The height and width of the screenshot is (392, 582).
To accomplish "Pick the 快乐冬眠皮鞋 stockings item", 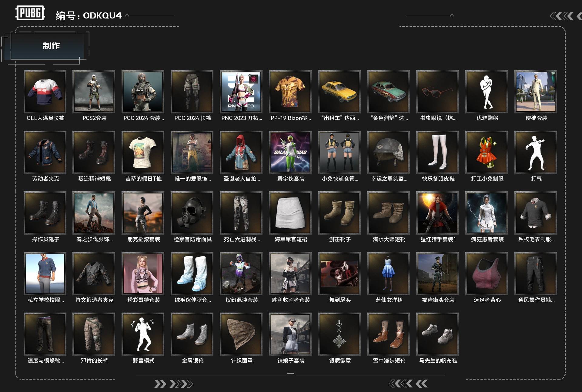I will click(x=438, y=152).
